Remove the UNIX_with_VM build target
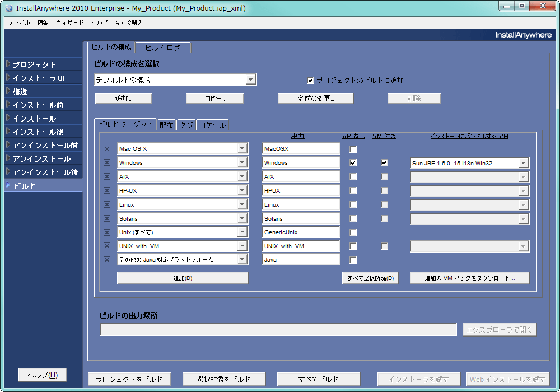Viewport: 560px width, 392px height. [x=106, y=245]
